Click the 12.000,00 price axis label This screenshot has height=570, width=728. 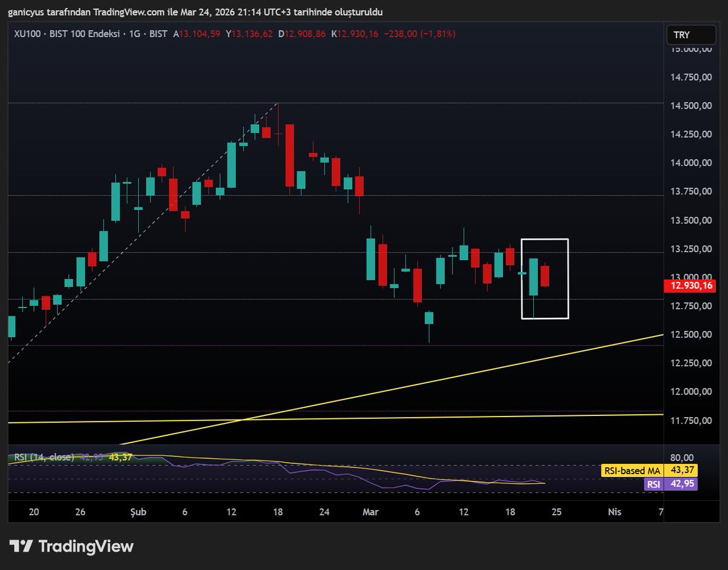[690, 391]
